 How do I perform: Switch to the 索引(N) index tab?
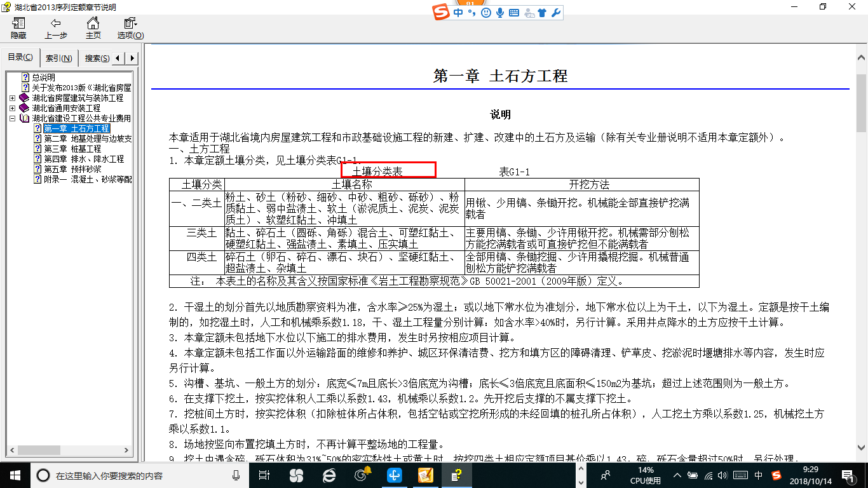pos(59,58)
